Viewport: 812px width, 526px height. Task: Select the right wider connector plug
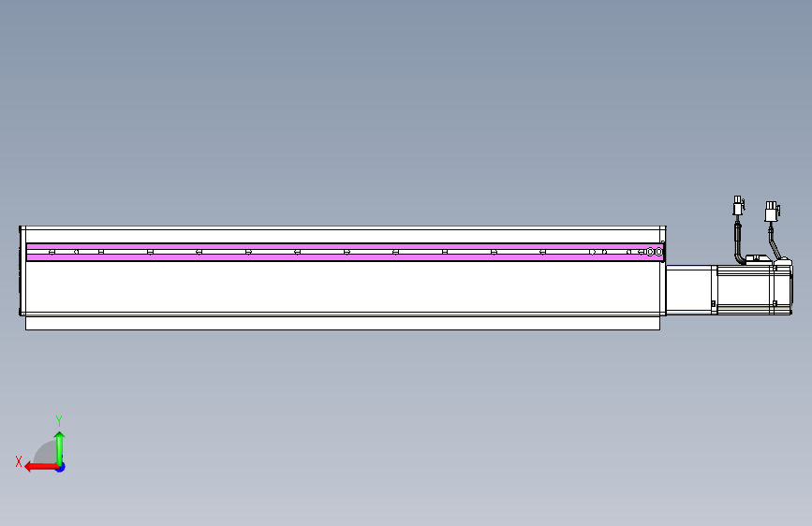772,212
